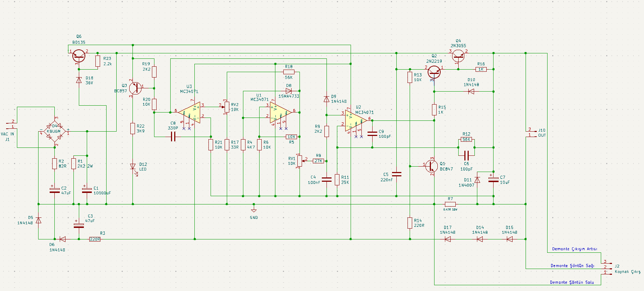Select the Q6 BD135 transistor symbol
Viewport: 644px width, 291px height.
coord(79,56)
